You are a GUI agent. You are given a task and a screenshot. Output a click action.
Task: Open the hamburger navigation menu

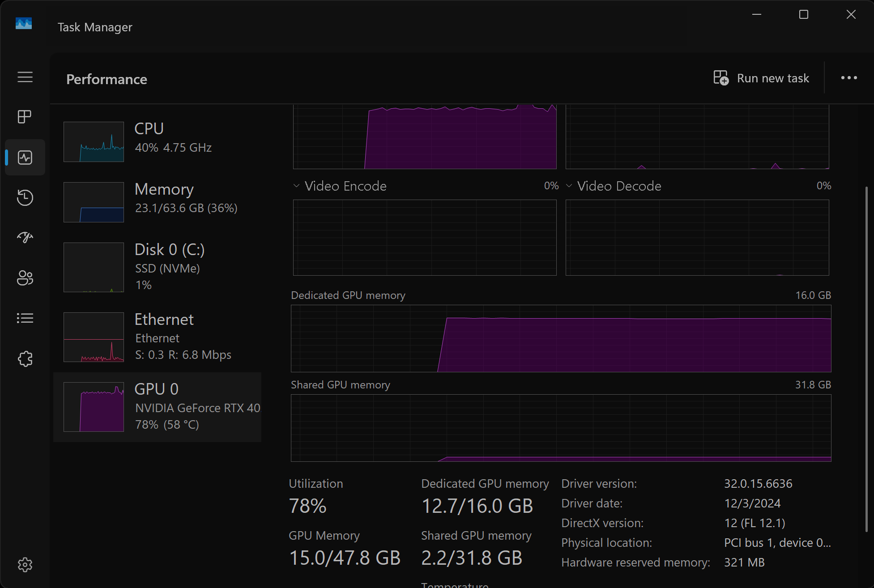(25, 77)
